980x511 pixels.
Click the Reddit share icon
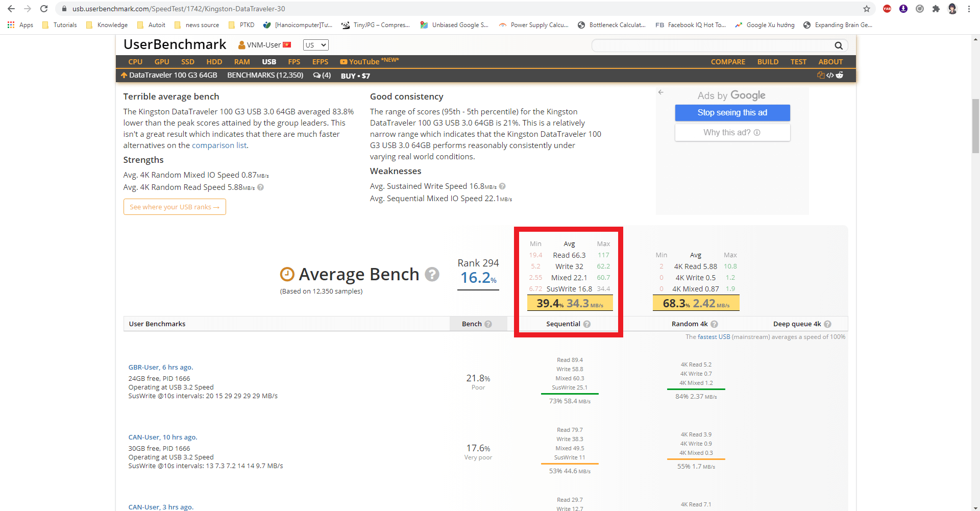pyautogui.click(x=840, y=75)
